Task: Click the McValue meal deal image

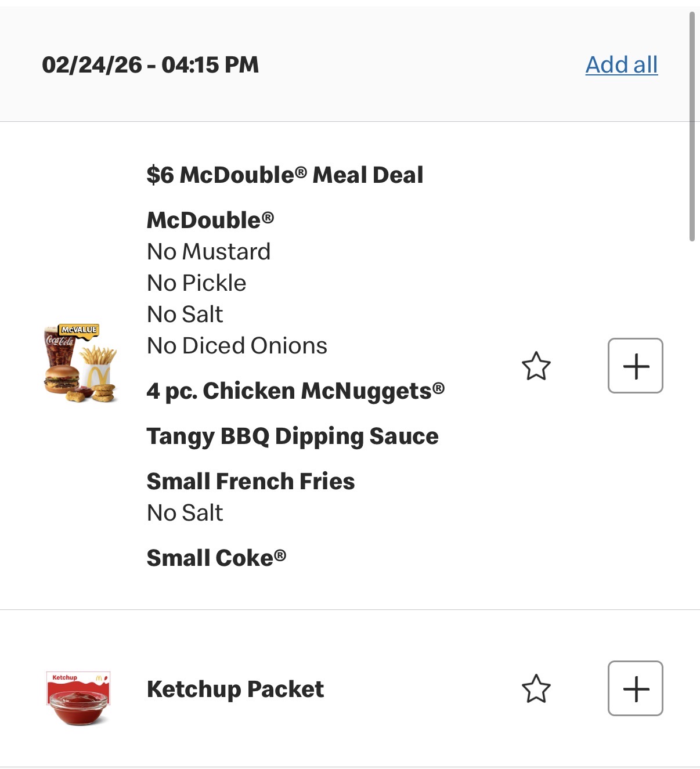Action: pos(81,364)
